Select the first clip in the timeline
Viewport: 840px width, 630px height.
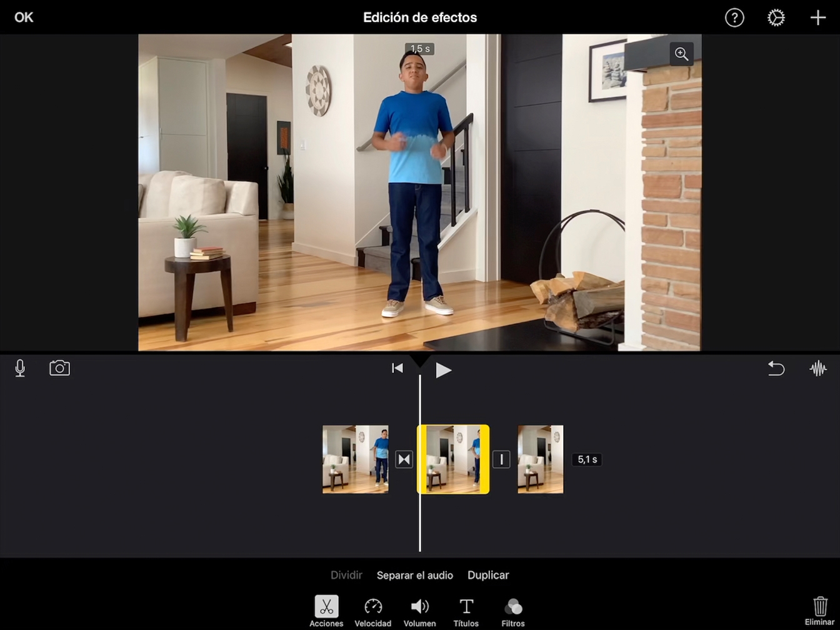click(x=355, y=459)
